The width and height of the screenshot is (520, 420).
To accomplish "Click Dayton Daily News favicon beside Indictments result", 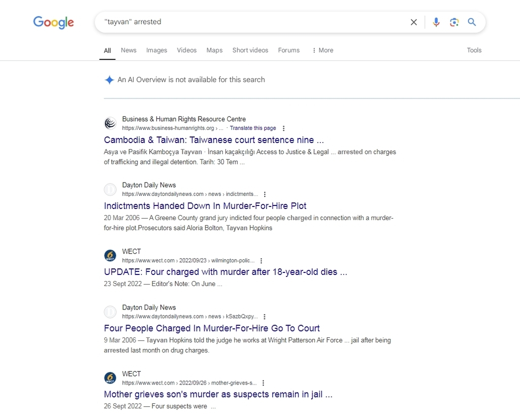I will click(x=110, y=190).
